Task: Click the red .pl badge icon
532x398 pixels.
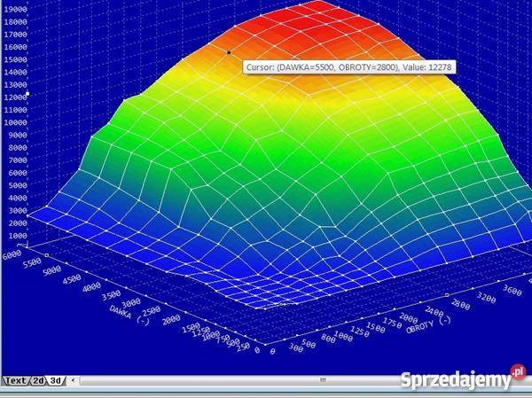Action: coord(518,372)
